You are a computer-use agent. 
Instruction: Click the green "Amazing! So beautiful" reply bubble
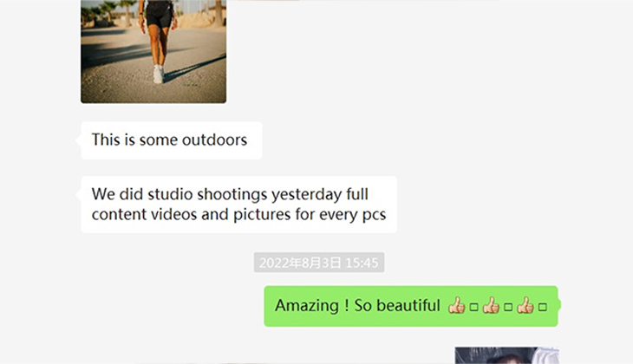(410, 306)
